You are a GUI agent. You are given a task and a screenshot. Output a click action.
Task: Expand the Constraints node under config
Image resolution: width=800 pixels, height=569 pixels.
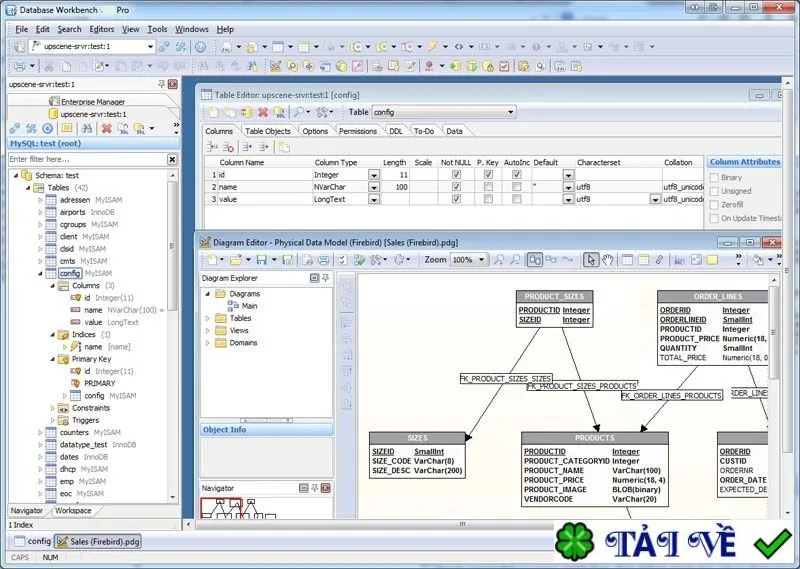point(53,408)
